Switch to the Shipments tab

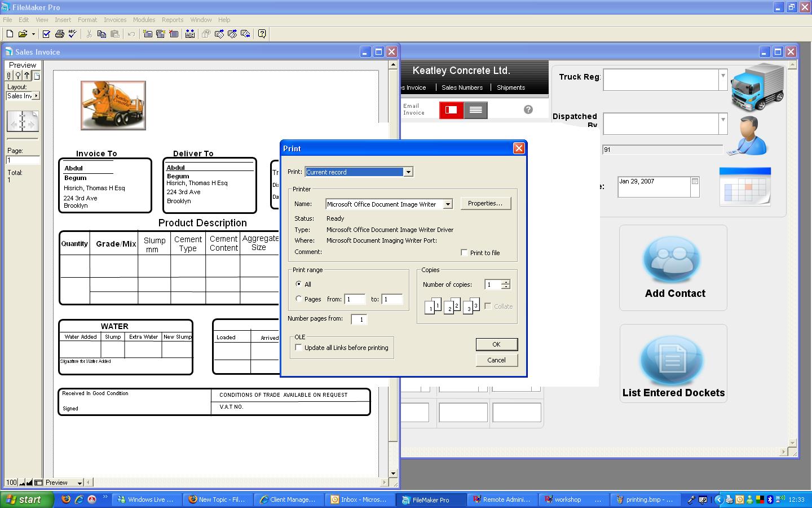[511, 87]
